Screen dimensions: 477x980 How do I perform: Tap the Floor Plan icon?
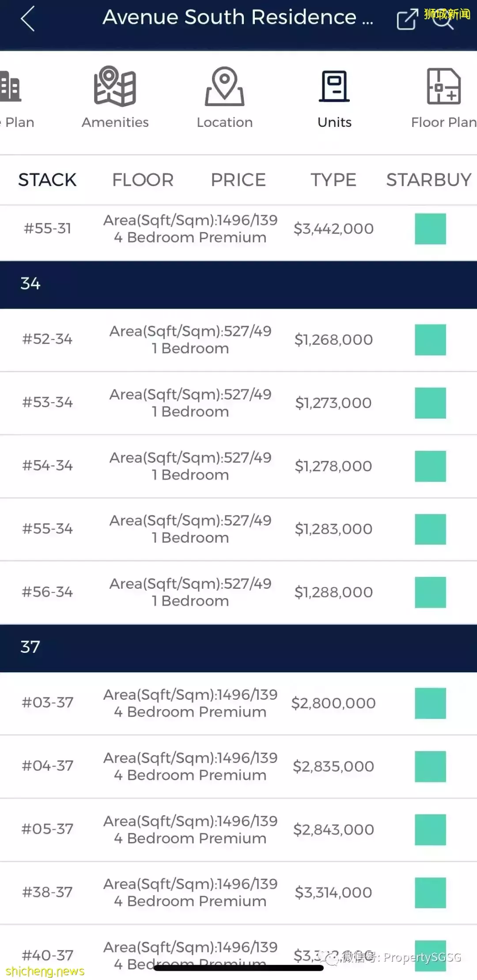443,87
